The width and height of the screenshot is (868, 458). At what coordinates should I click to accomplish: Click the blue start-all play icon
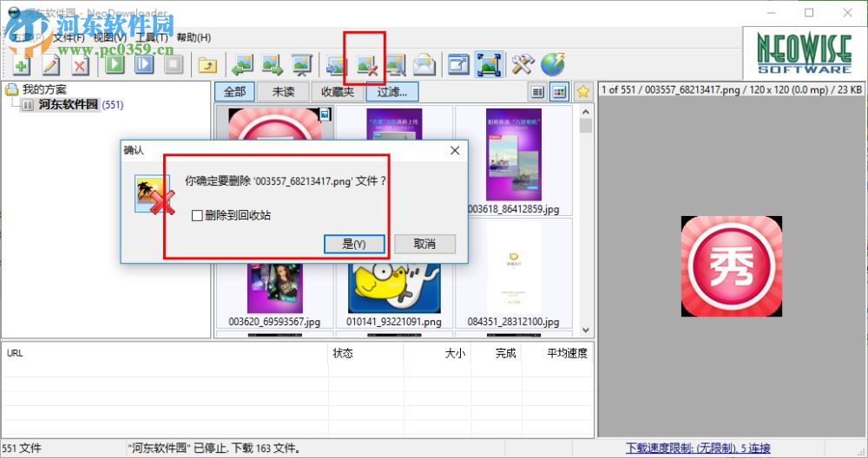(144, 65)
